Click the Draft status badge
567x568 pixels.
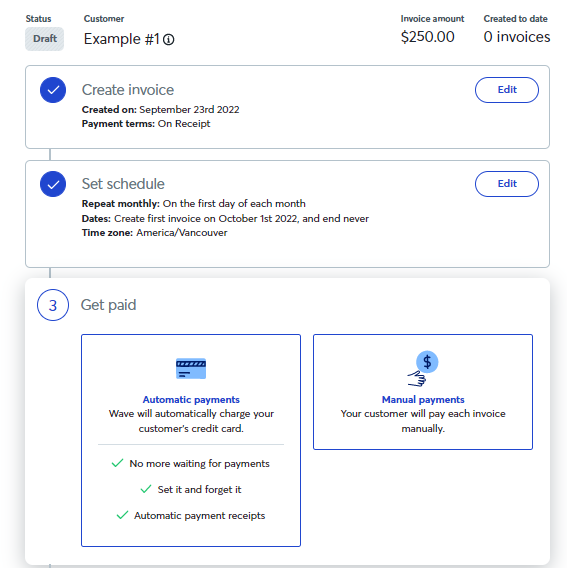click(x=45, y=39)
